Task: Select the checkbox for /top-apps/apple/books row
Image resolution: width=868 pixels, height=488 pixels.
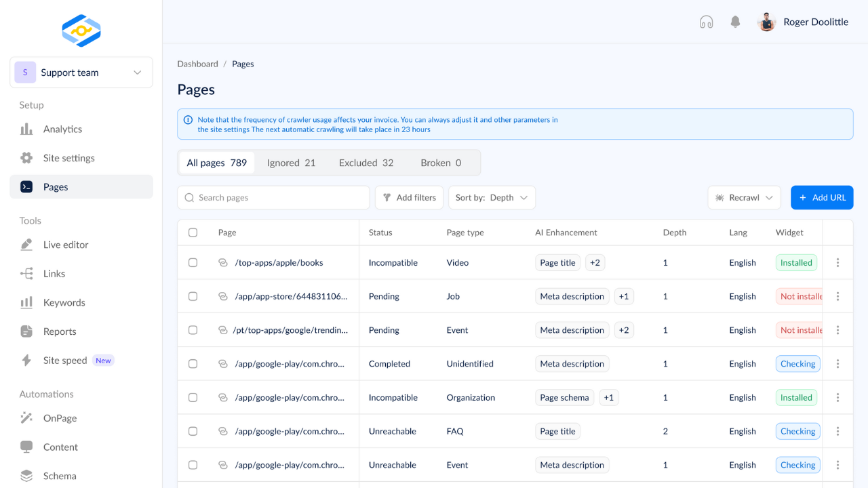Action: click(x=193, y=262)
